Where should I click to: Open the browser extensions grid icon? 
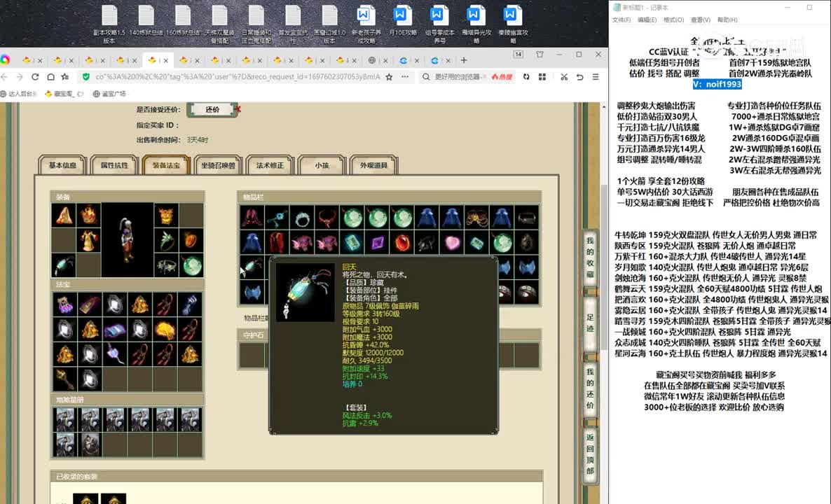(x=542, y=77)
